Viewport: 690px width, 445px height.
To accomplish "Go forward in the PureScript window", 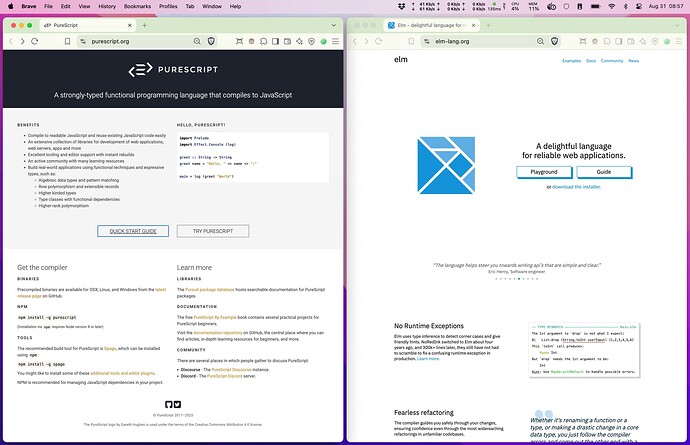I will (22, 41).
